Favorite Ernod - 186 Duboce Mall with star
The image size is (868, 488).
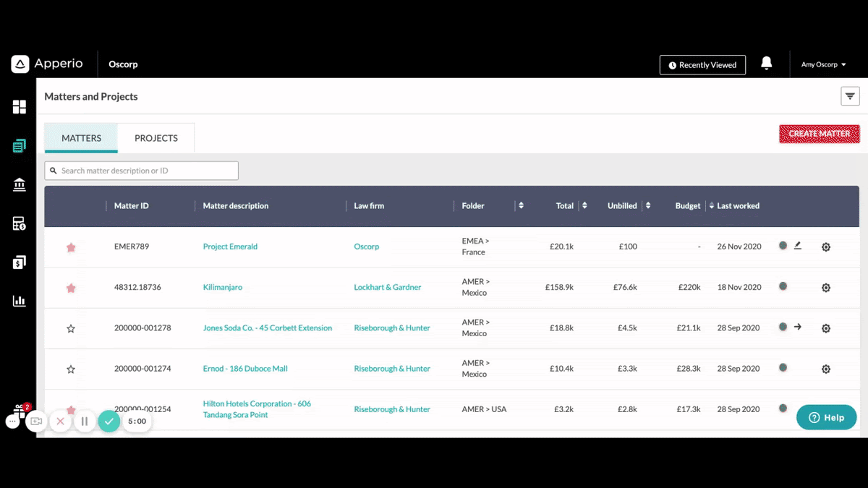click(x=71, y=369)
